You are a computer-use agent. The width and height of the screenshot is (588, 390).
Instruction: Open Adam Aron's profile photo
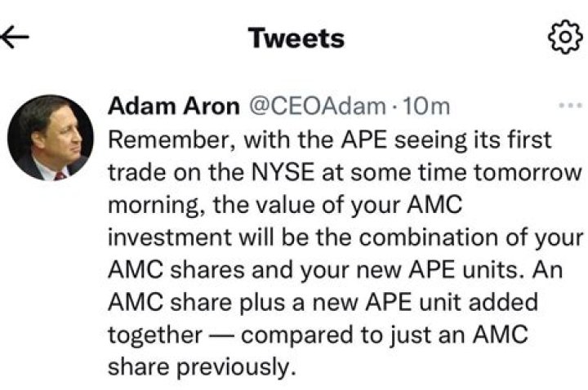pos(51,137)
